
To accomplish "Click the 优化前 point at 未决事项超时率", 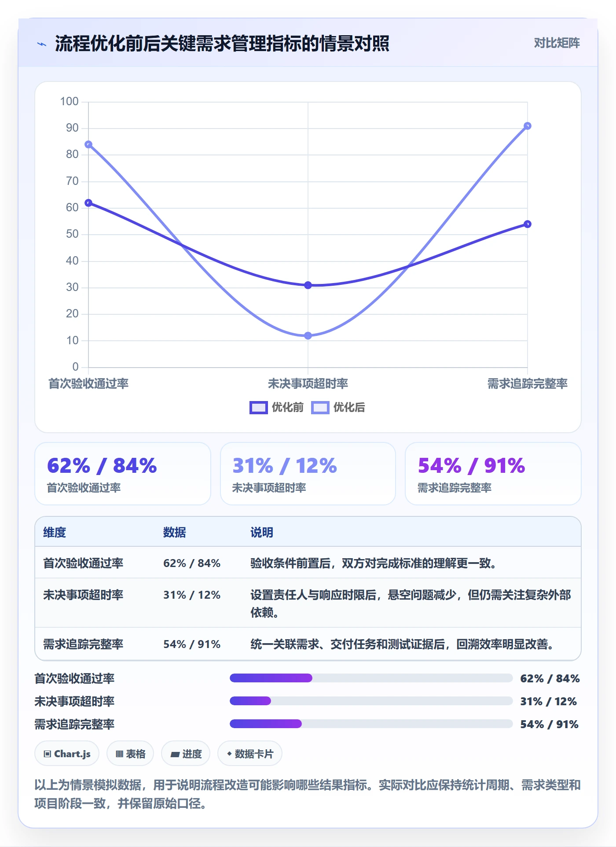I will point(308,285).
